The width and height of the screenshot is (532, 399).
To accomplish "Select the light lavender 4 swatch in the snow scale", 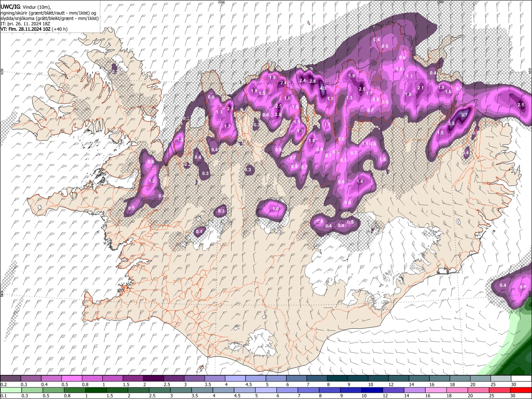I will [235, 378].
